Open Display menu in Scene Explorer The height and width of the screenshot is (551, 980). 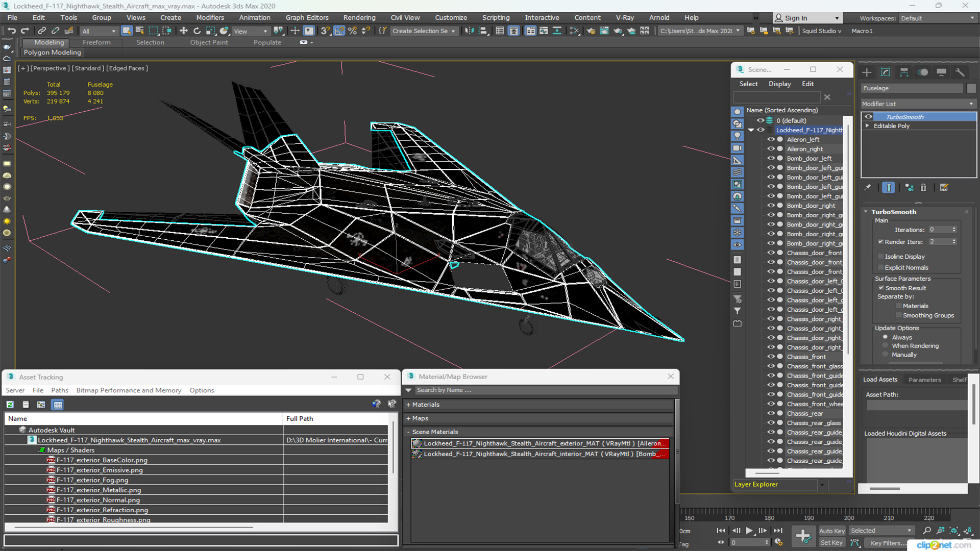click(x=780, y=84)
